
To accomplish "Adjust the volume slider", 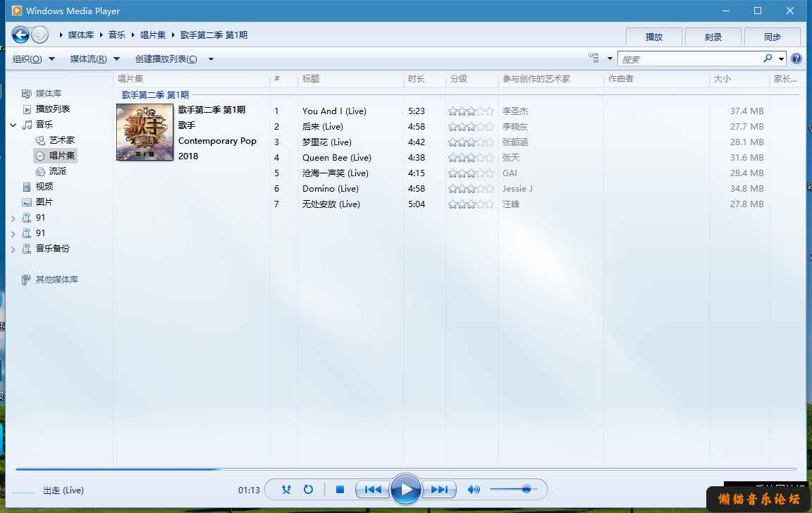I will 513,489.
